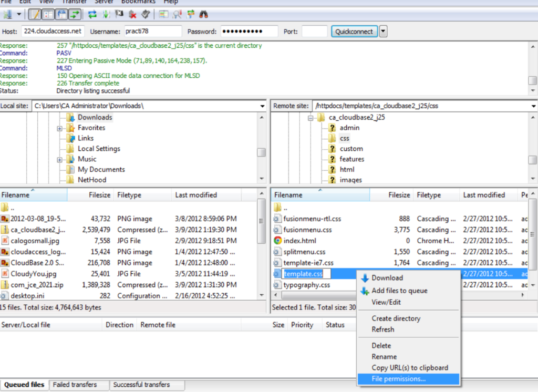Open the directory listing filters icon
Image resolution: width=538 pixels, height=392 pixels.
[164, 14]
